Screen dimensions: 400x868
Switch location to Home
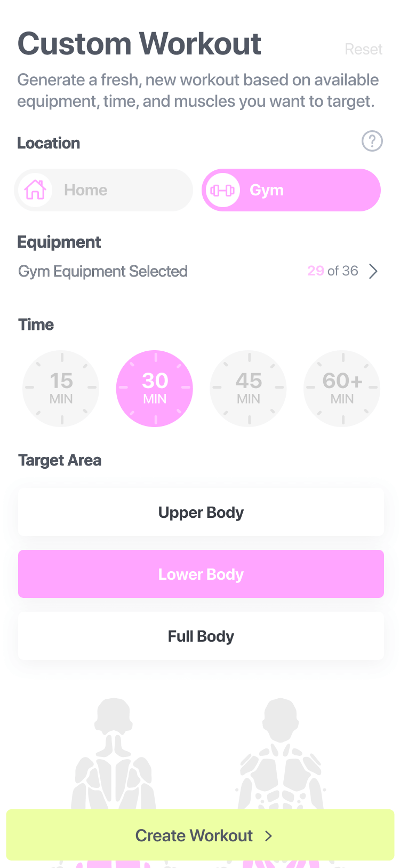click(x=103, y=190)
